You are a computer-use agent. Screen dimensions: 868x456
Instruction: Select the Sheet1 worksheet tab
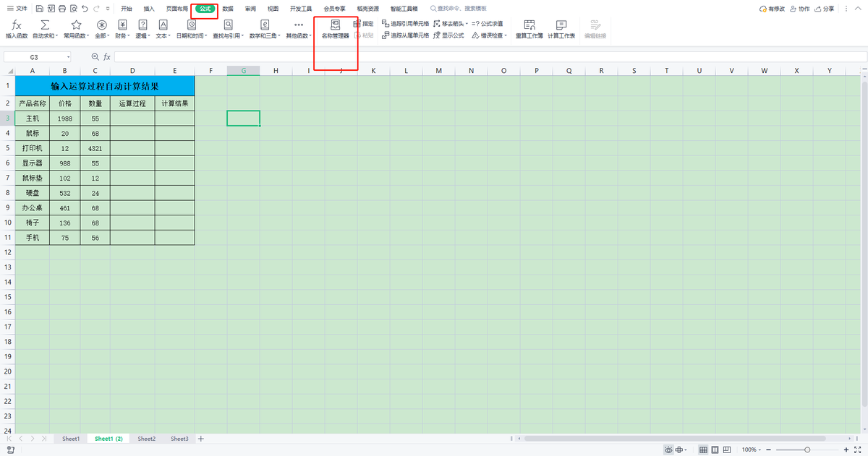[71, 439]
